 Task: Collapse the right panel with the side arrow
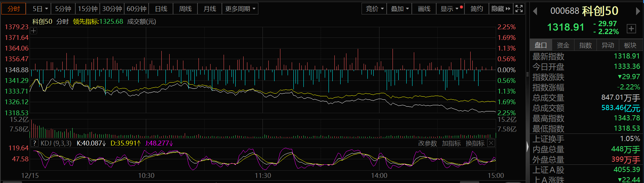(x=528, y=147)
